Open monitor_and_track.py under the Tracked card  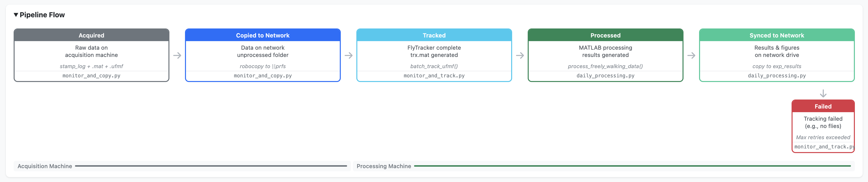[x=434, y=76]
